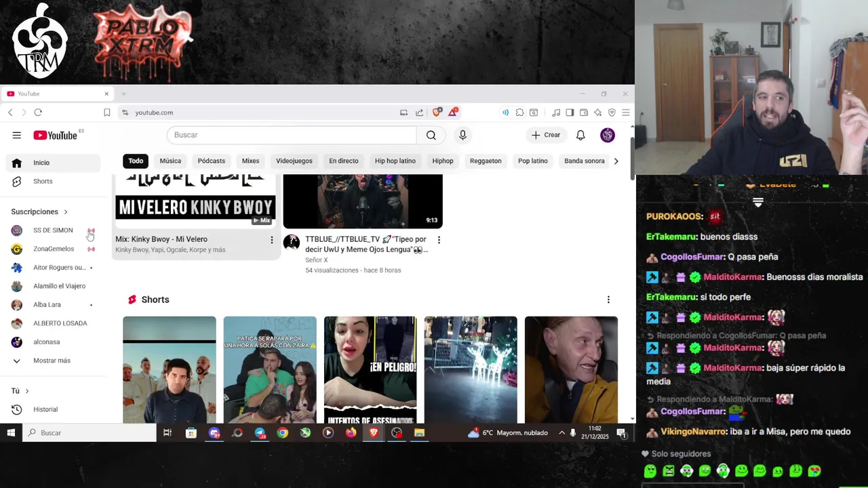Select the Mixes filter chip
This screenshot has width=868, height=488.
click(250, 161)
